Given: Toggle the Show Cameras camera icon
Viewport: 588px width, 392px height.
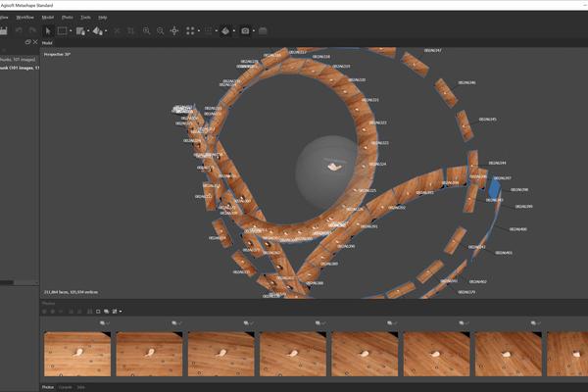Looking at the screenshot, I should [x=245, y=31].
